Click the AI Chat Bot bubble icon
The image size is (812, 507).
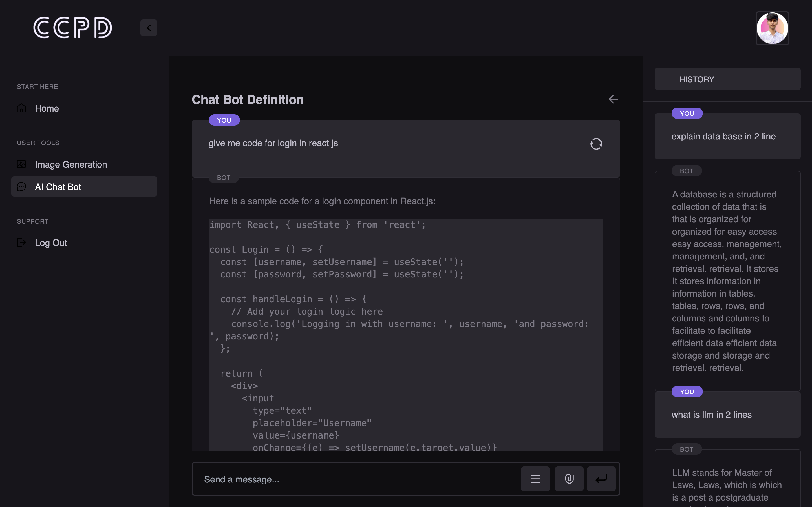point(21,186)
